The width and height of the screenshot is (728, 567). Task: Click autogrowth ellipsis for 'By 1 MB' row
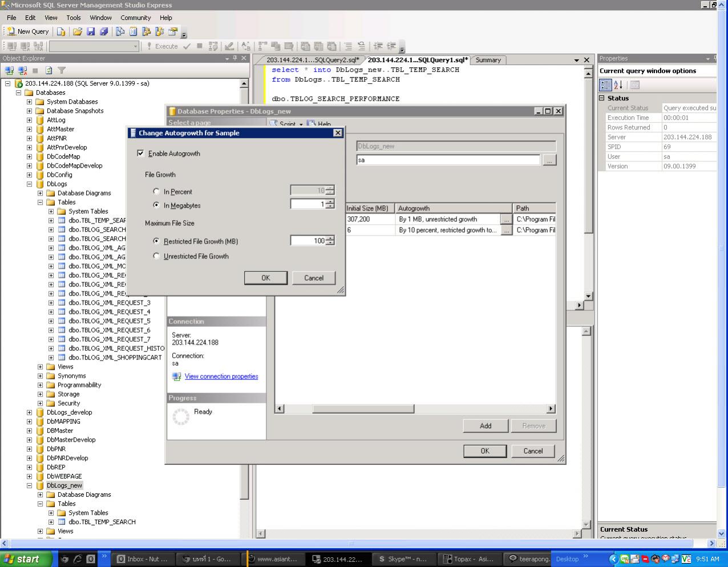[x=506, y=220]
